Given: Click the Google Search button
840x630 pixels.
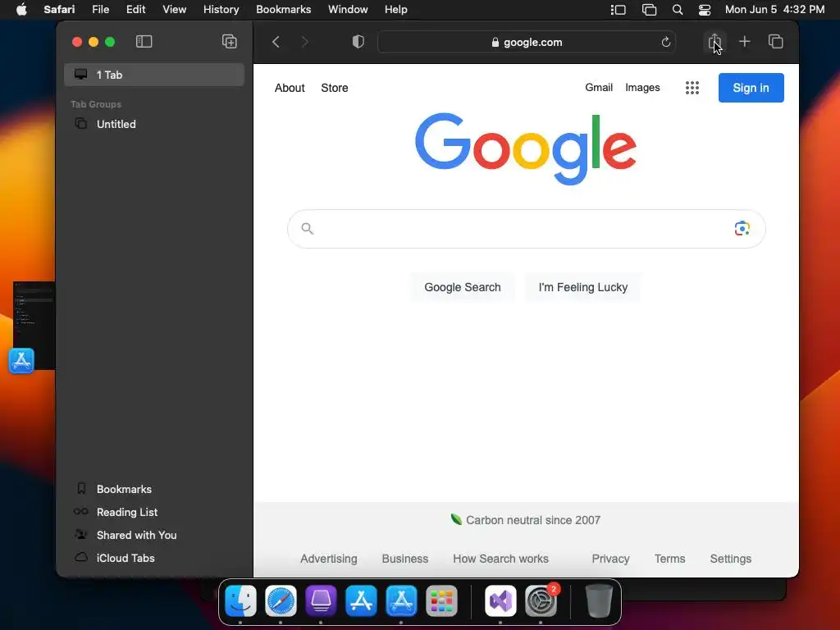Looking at the screenshot, I should [x=463, y=287].
